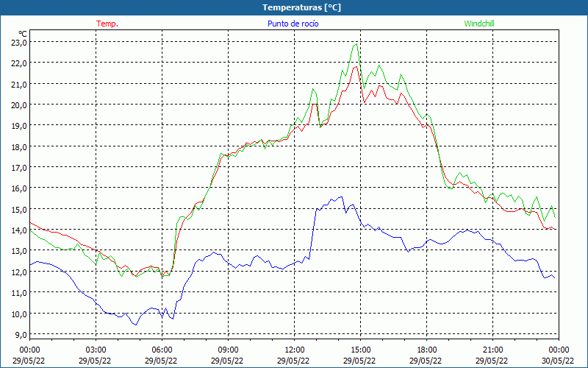
Task: Click the 9,0 y-axis value
Action: (x=21, y=335)
